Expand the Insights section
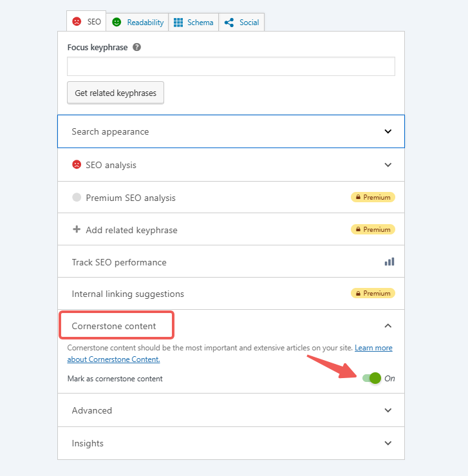Screen dimensions: 468x476 coord(388,443)
